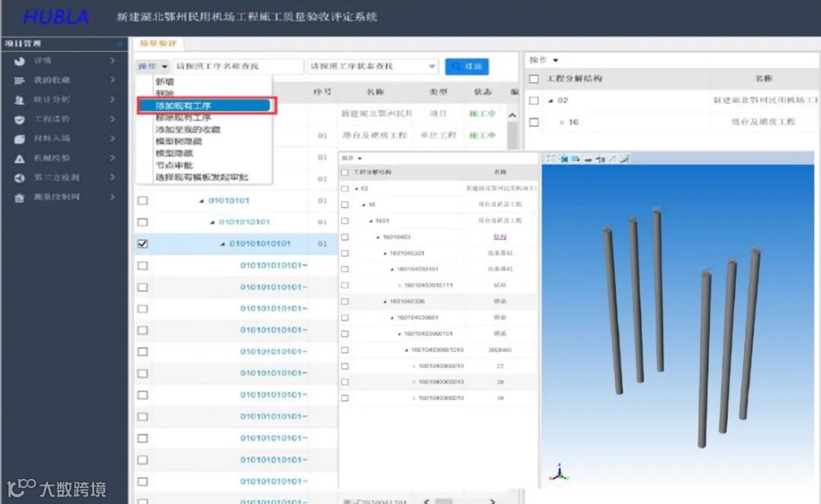Click the warning triangle icon beside 机械检验
Viewport: 821px width, 504px height.
[x=19, y=159]
